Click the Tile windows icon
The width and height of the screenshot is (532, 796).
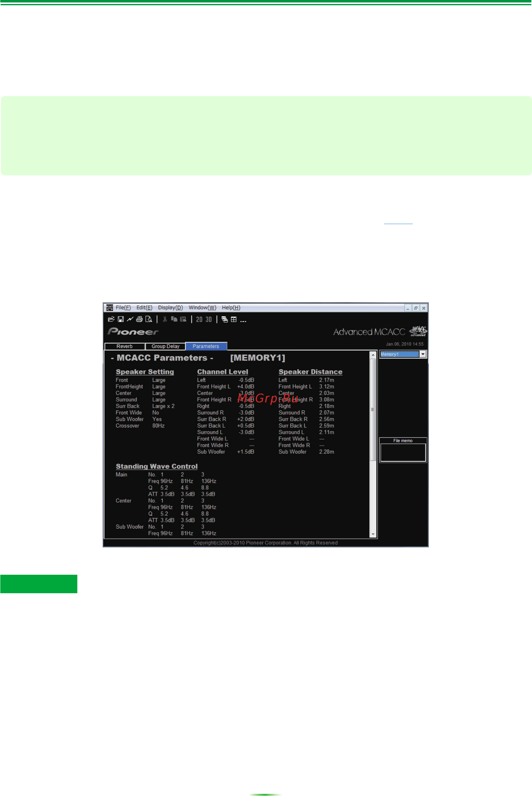[234, 319]
